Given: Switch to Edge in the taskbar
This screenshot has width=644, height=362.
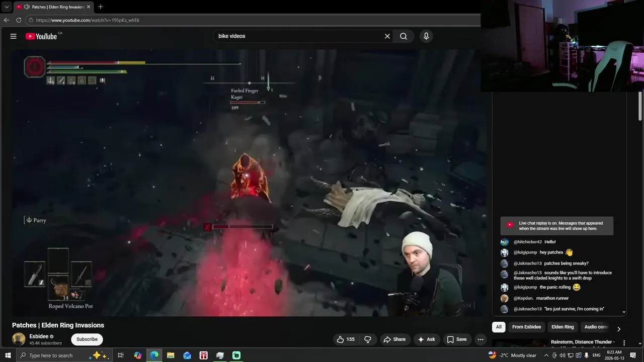Looking at the screenshot, I should click(x=154, y=355).
